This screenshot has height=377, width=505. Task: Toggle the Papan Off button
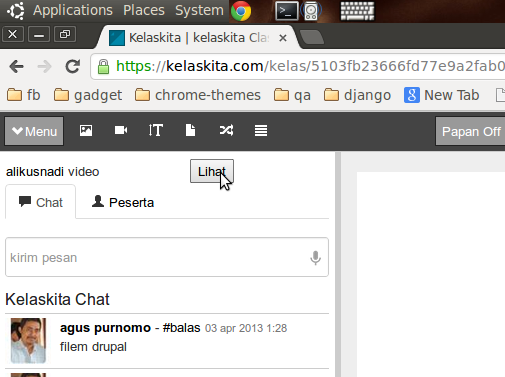tap(470, 131)
